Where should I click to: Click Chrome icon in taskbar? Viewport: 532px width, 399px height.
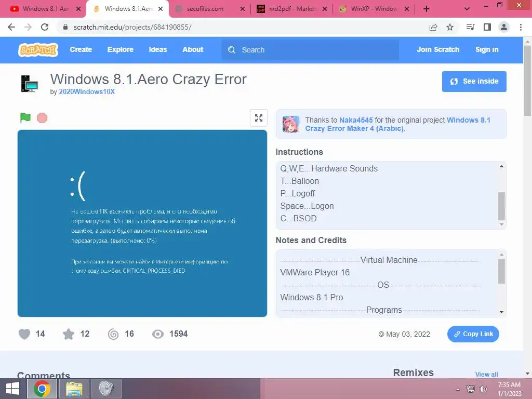coord(42,389)
